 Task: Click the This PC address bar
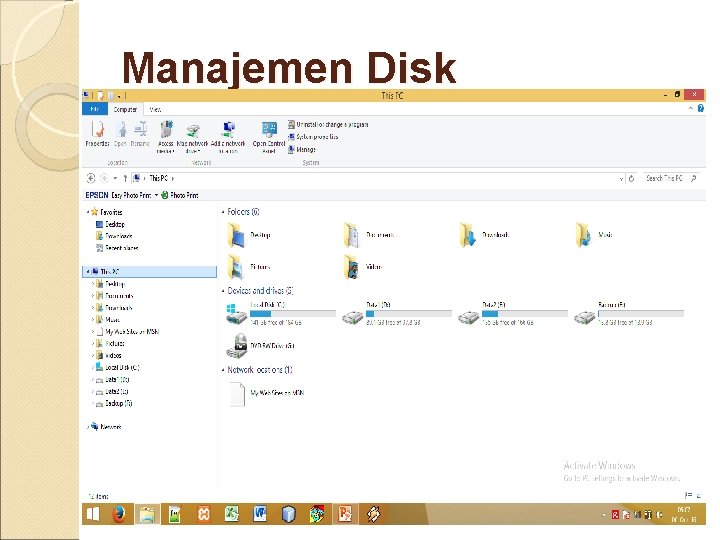[374, 178]
